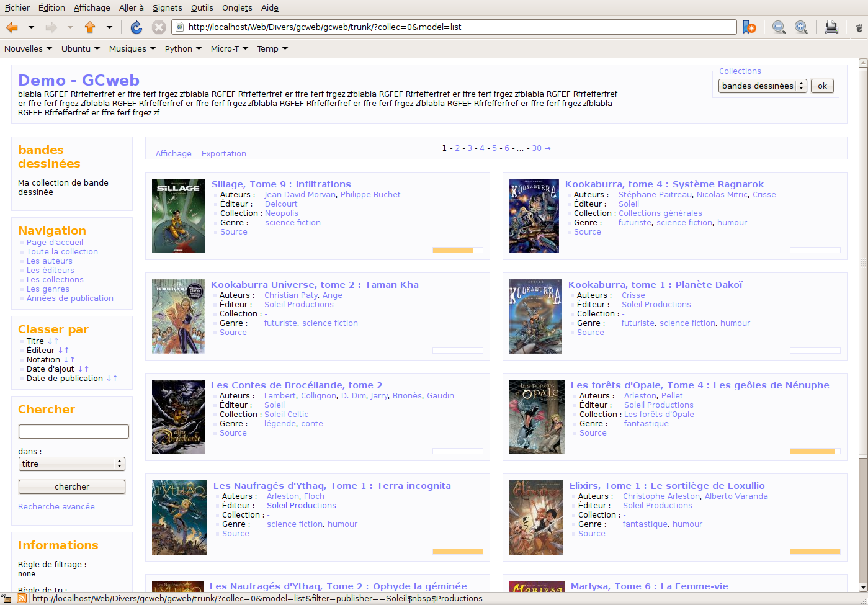Click the page icon in the address bar

[180, 27]
